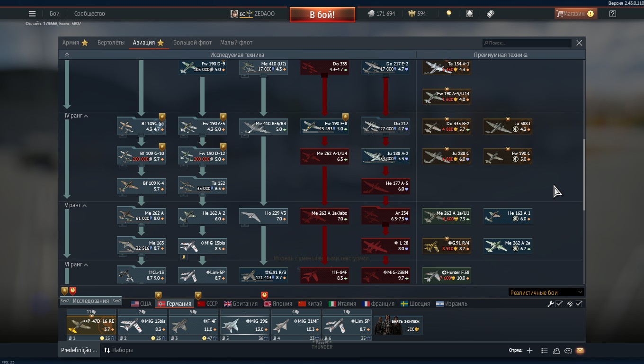Add a squad member with plus icon
This screenshot has width=644, height=364.
pos(529,351)
